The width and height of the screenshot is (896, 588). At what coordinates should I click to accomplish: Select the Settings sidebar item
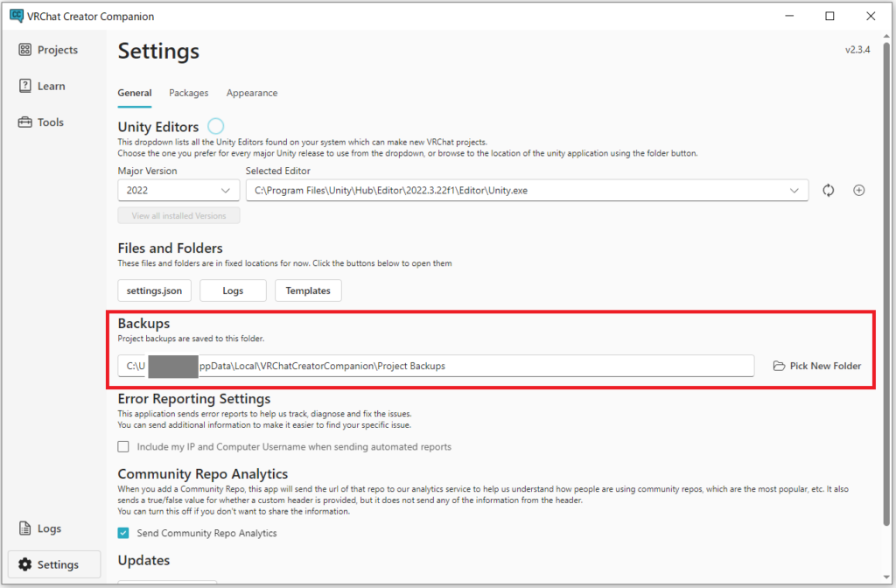[54, 564]
